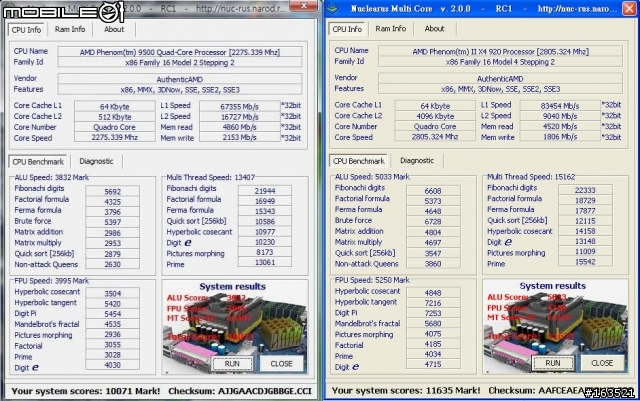Click the Multi Thread Fibonachi value 22333
The image size is (640, 401).
tap(585, 190)
